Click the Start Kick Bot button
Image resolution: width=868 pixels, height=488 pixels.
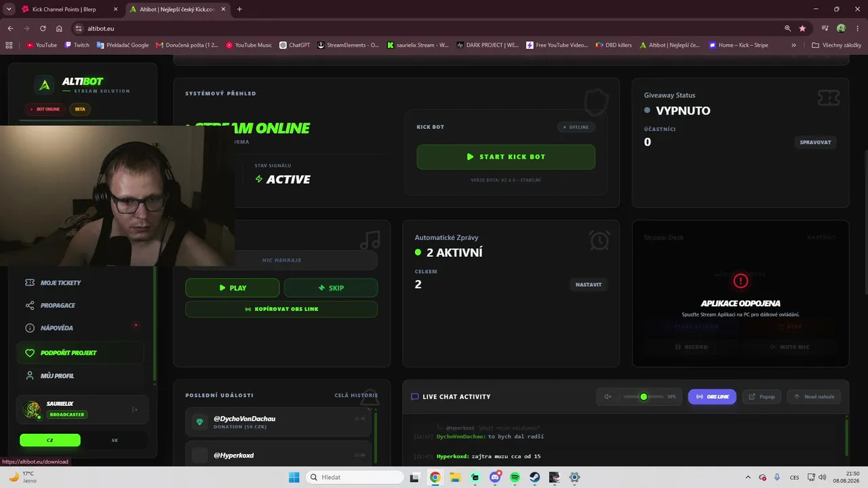tap(506, 157)
